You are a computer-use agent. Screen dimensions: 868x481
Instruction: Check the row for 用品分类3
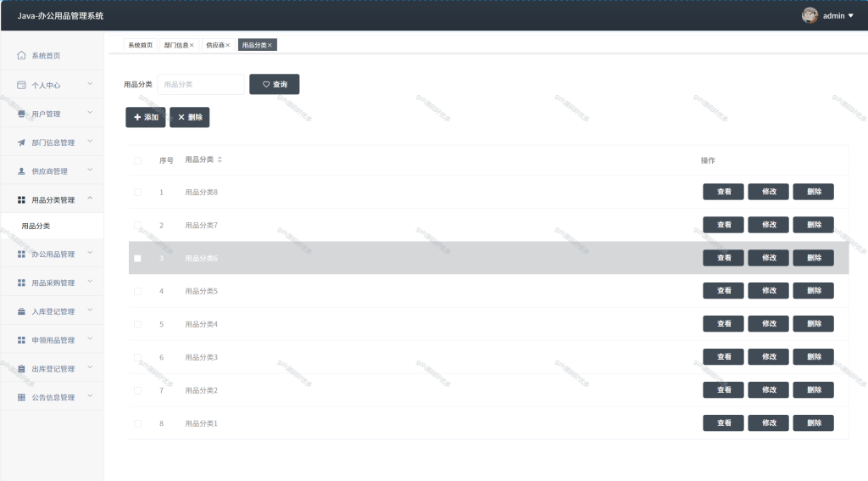tap(137, 357)
